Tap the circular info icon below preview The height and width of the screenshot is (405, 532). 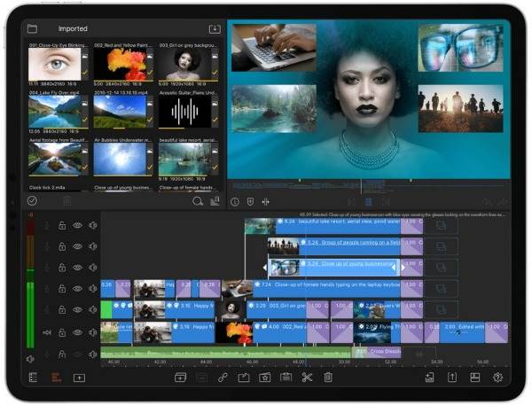(x=235, y=202)
